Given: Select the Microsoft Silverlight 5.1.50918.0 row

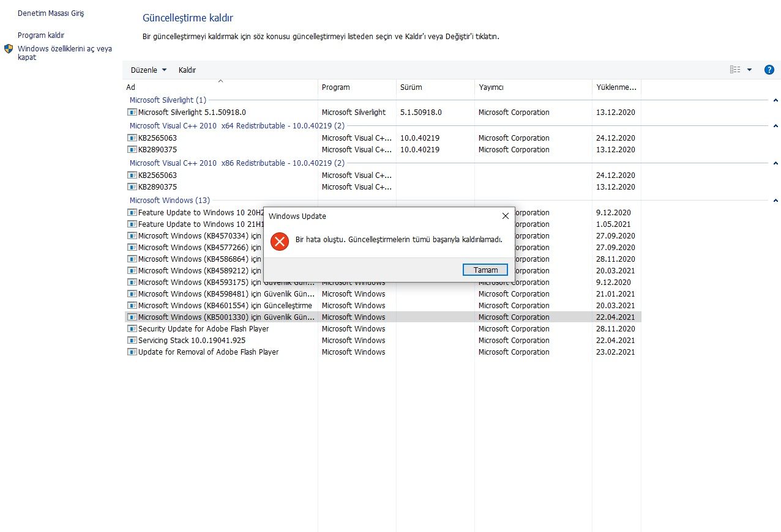Looking at the screenshot, I should (x=383, y=113).
